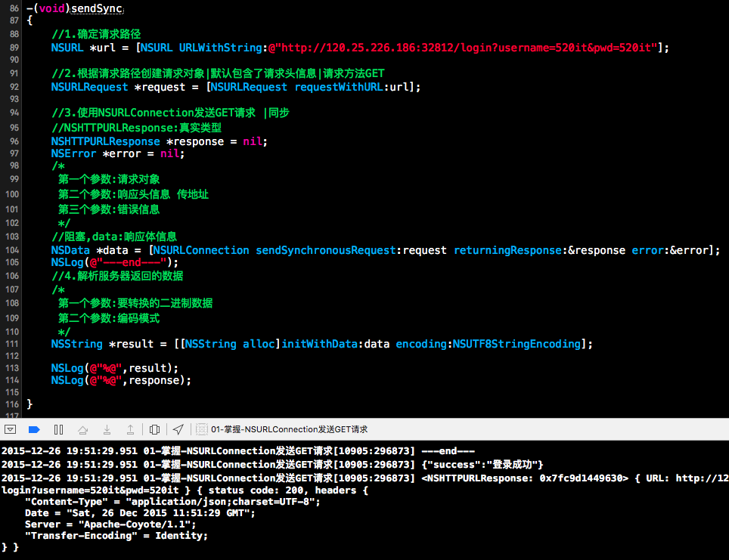Click the Date header line in console
Viewport: 729px width, 560px height.
[140, 513]
